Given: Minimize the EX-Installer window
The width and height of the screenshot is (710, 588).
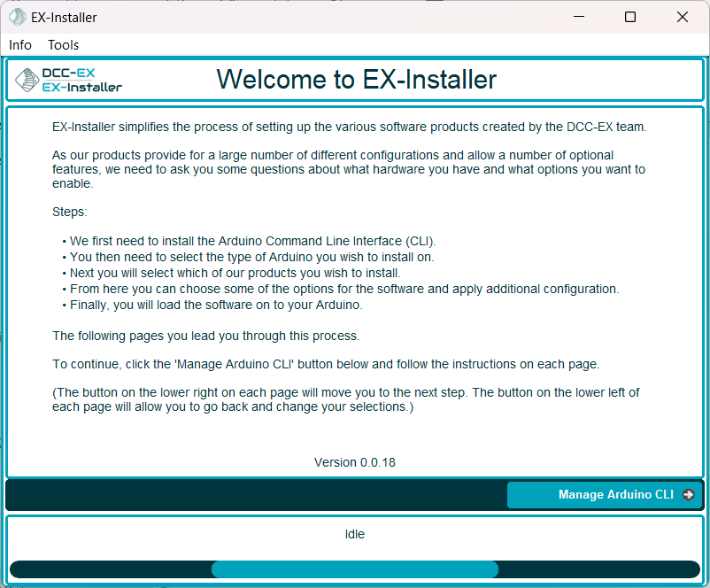Looking at the screenshot, I should coord(578,17).
